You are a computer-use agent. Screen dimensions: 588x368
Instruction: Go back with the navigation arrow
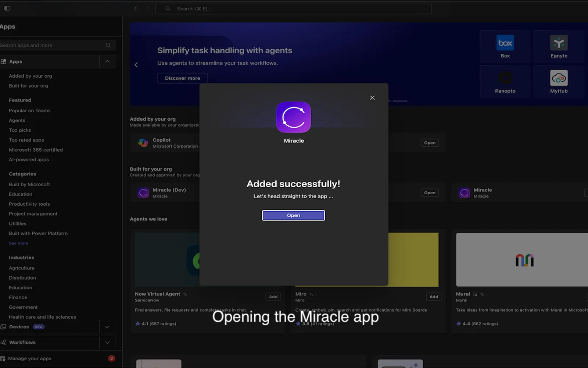136,8
